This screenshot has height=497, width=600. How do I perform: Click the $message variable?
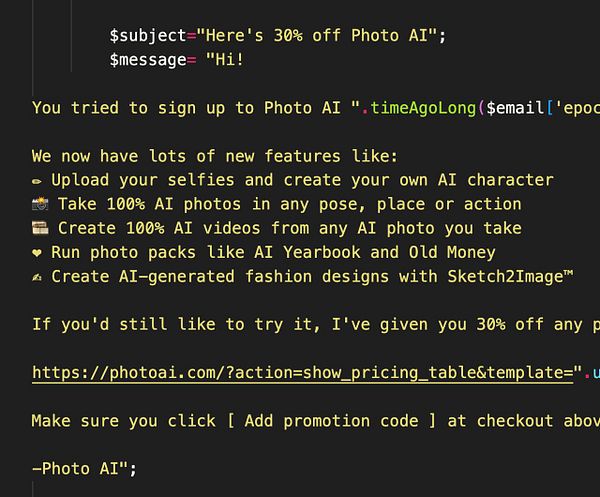point(148,60)
